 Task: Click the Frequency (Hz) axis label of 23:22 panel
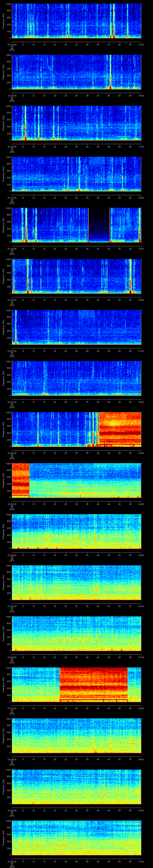(x=3, y=429)
